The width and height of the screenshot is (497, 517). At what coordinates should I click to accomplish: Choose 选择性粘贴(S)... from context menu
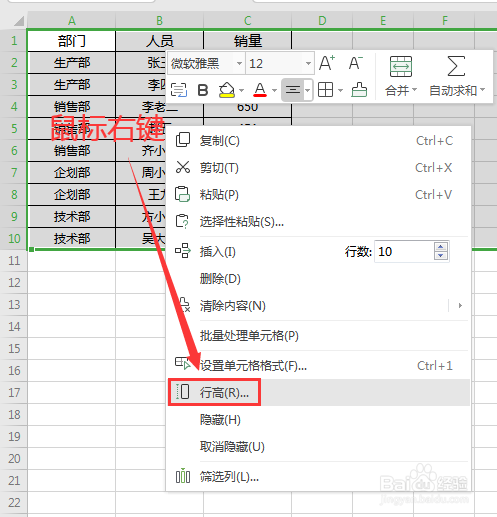tap(318, 222)
